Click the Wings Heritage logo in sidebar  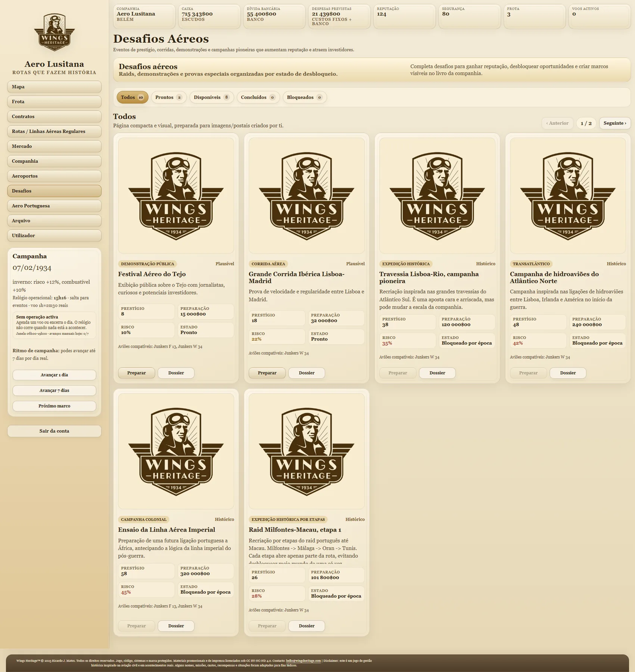pos(55,32)
